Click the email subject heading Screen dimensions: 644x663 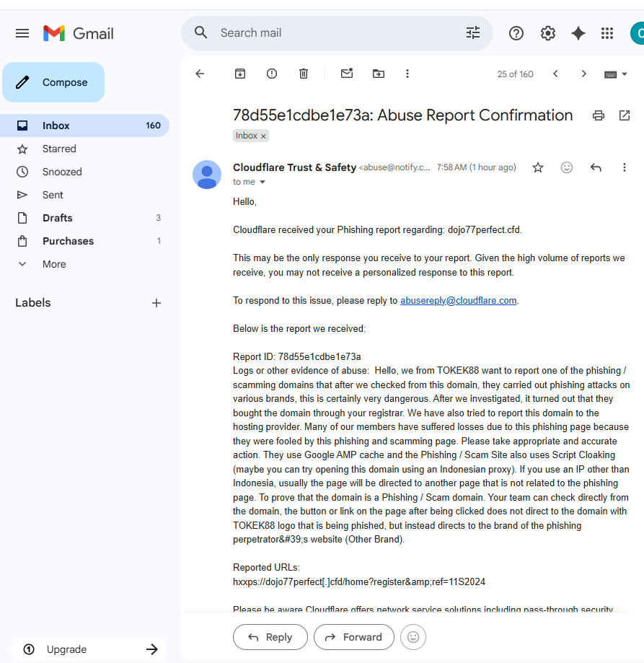402,115
